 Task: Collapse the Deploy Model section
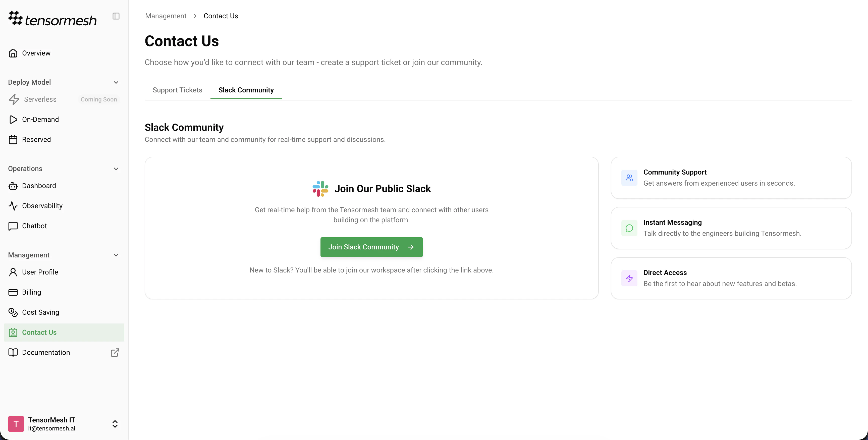(116, 83)
